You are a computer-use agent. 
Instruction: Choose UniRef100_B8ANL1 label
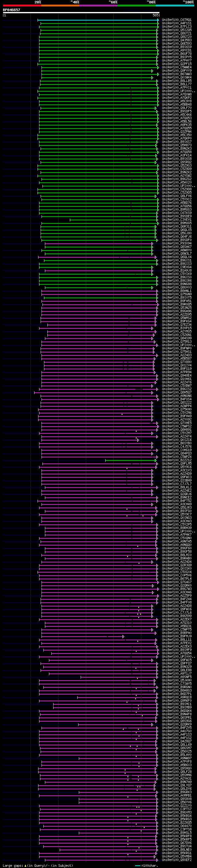click(177, 291)
